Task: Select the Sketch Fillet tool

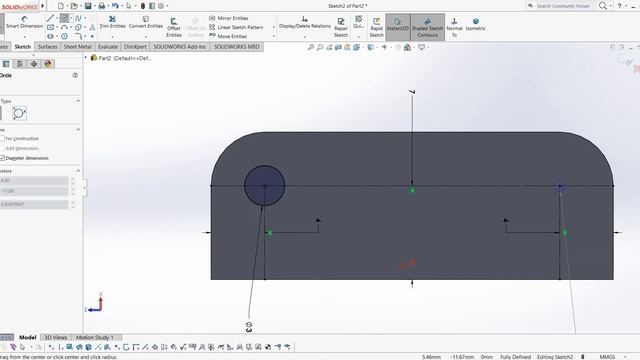Action: (x=78, y=36)
